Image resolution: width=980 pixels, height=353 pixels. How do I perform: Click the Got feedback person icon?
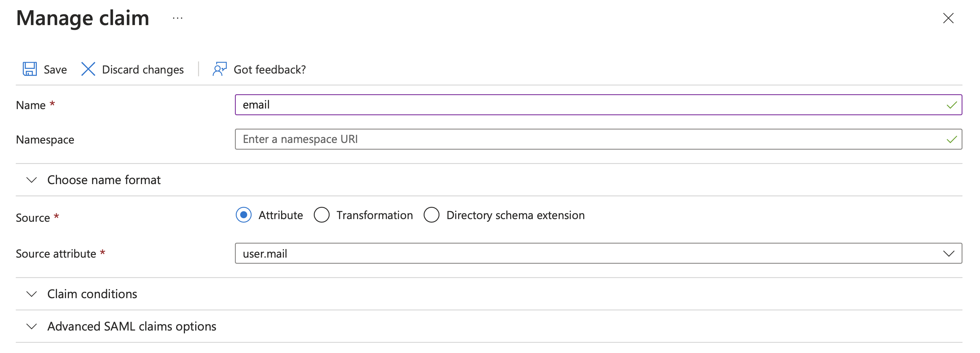coord(219,69)
